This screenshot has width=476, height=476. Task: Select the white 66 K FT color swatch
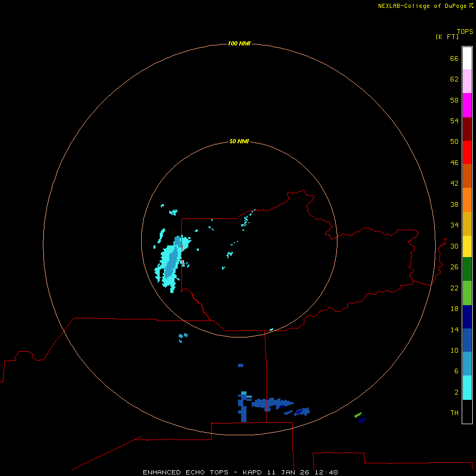tap(467, 58)
